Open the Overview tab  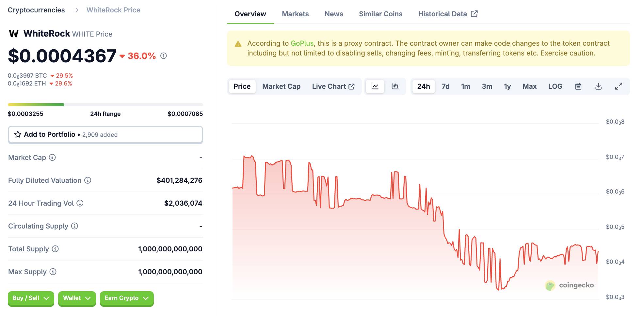click(250, 14)
